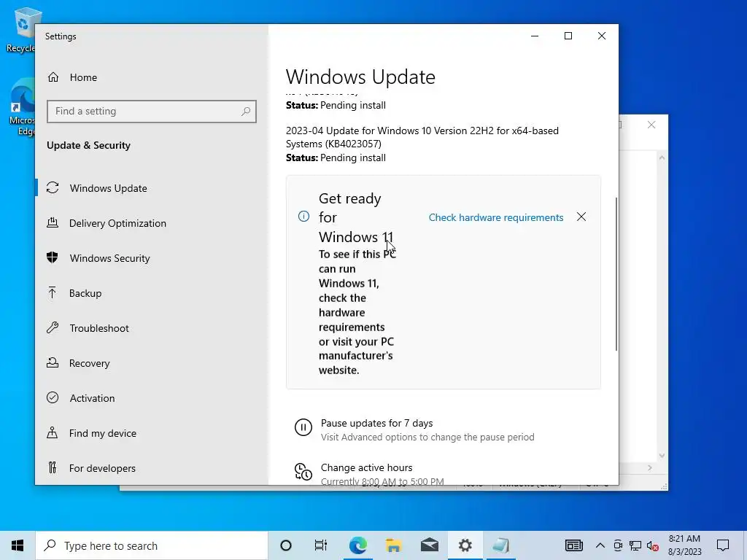
Task: Click the Windows Security shield icon
Action: (x=53, y=257)
